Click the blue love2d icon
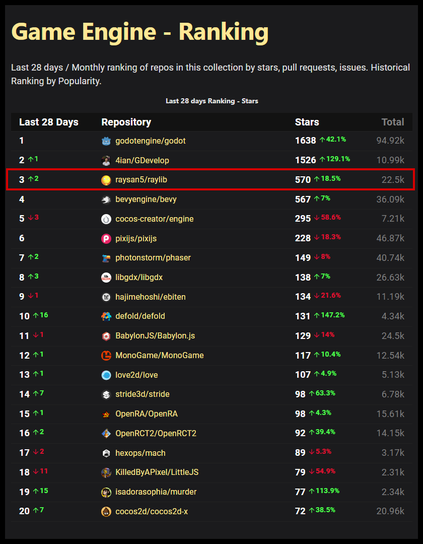This screenshot has height=544, width=423. pyautogui.click(x=106, y=375)
